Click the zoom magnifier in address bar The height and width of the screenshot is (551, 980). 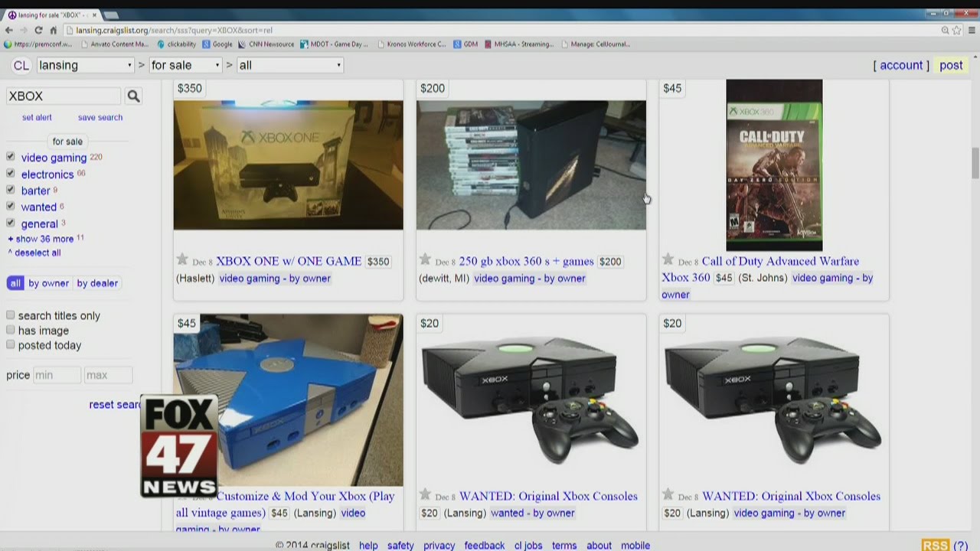tap(945, 30)
